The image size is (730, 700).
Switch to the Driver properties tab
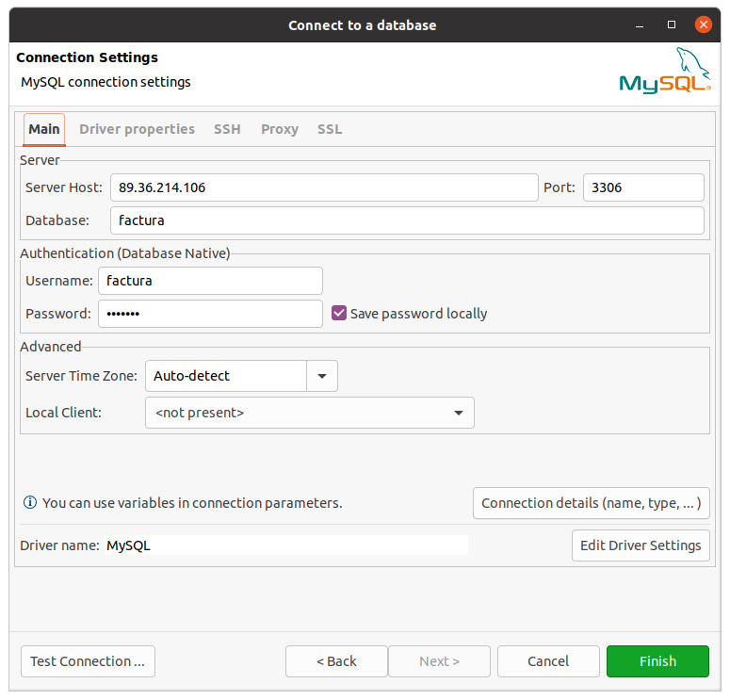[x=137, y=129]
